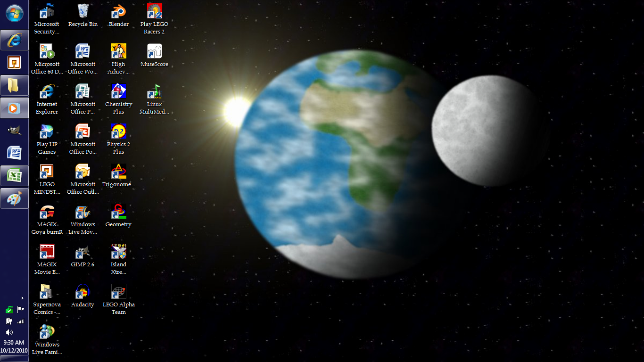Open Blender from the desktop
Screen dimensions: 644x362
(x=118, y=12)
